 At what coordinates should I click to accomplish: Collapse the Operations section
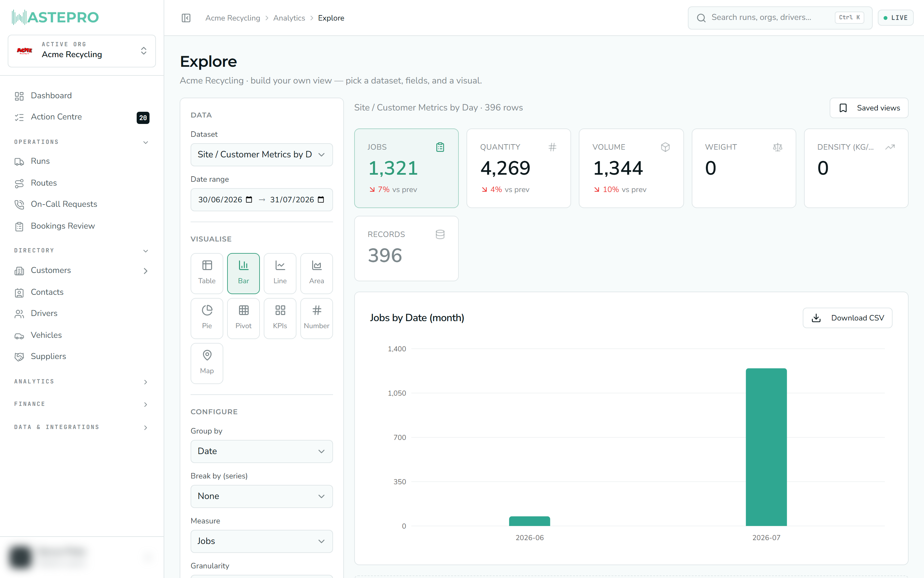pyautogui.click(x=145, y=143)
